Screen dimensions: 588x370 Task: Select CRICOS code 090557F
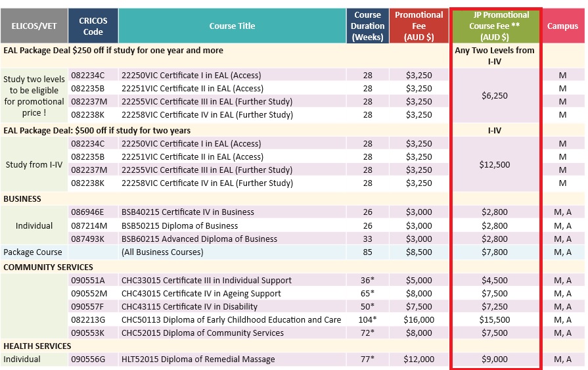click(87, 307)
